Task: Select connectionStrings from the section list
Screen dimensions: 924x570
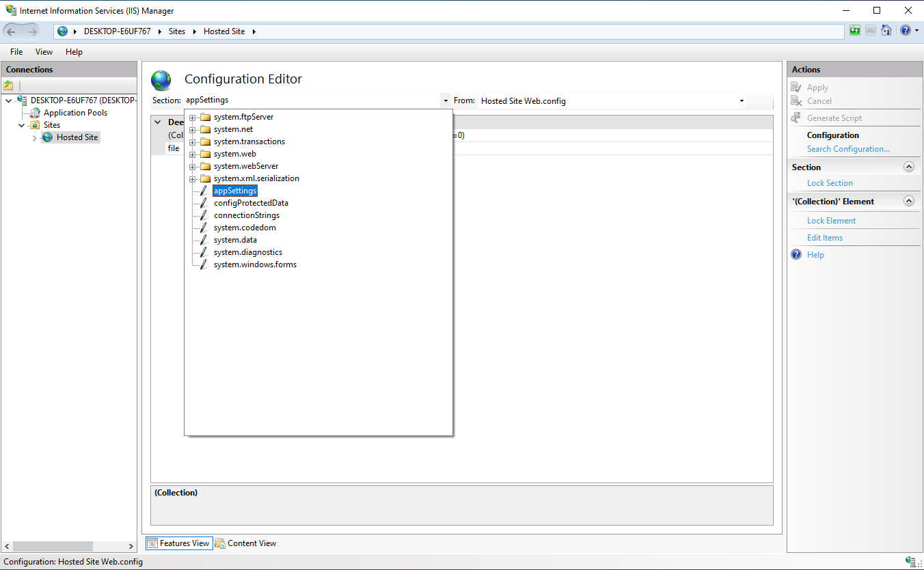Action: [x=247, y=215]
